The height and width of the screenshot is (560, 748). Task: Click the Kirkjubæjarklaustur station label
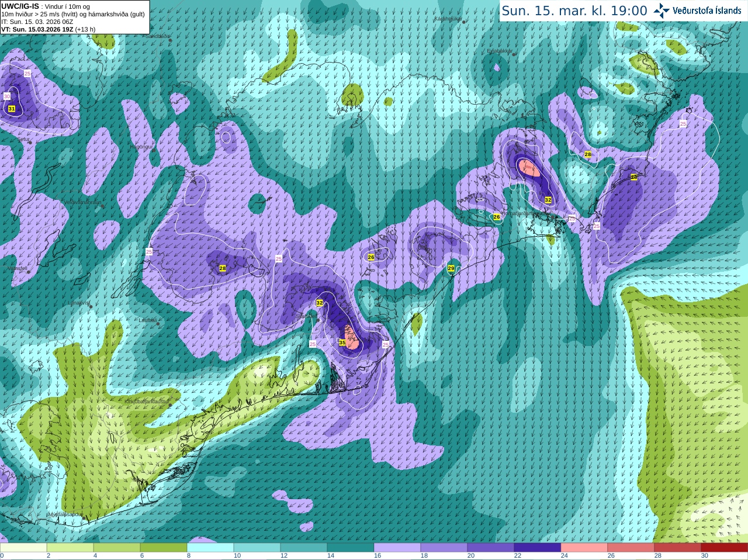(147, 402)
